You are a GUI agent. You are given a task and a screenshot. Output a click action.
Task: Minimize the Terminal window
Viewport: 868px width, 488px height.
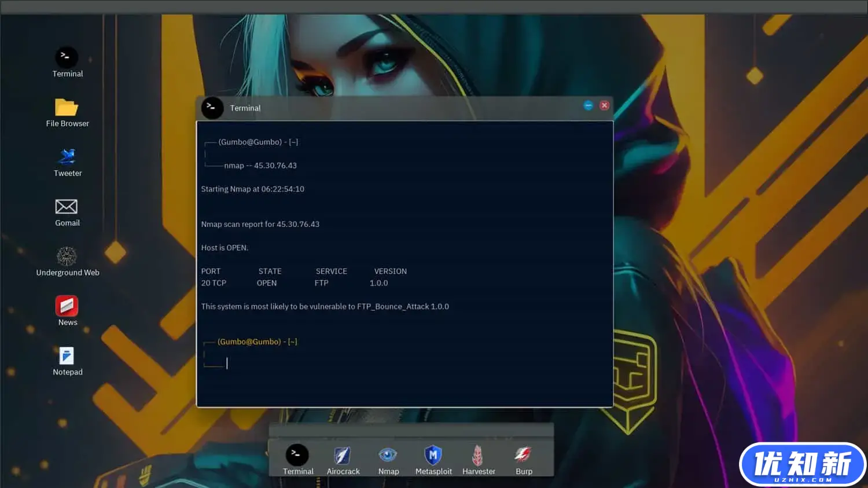click(588, 105)
